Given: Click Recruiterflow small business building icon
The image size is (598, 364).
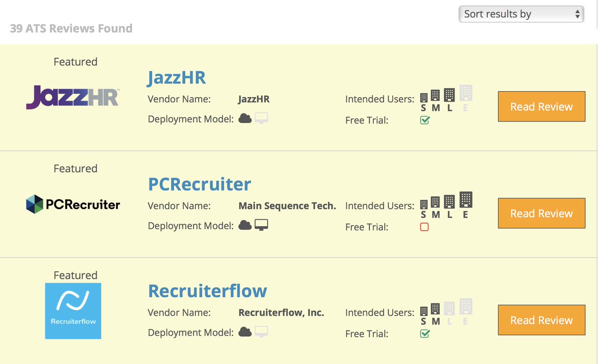Looking at the screenshot, I should (x=424, y=312).
